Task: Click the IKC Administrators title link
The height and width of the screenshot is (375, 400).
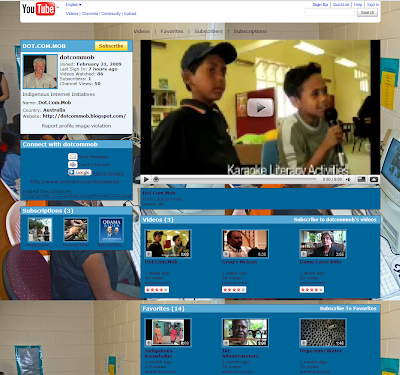Action: (240, 353)
